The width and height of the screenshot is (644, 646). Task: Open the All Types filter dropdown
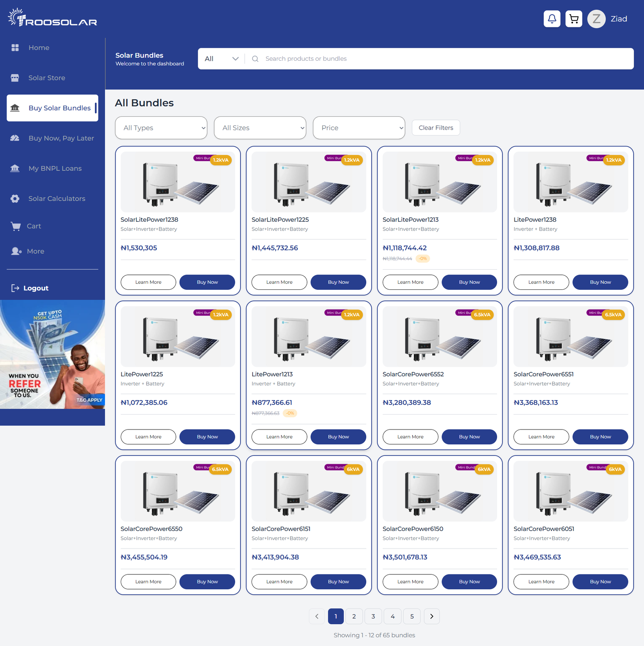point(161,128)
